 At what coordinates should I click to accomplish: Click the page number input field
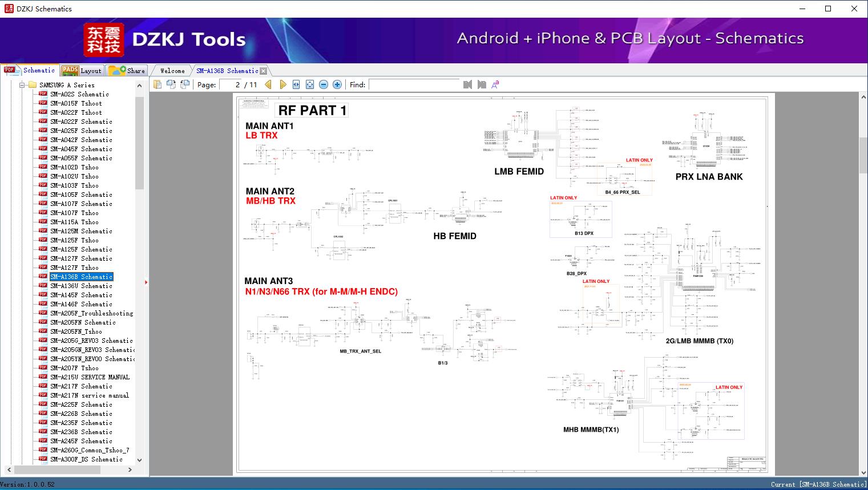(x=231, y=84)
